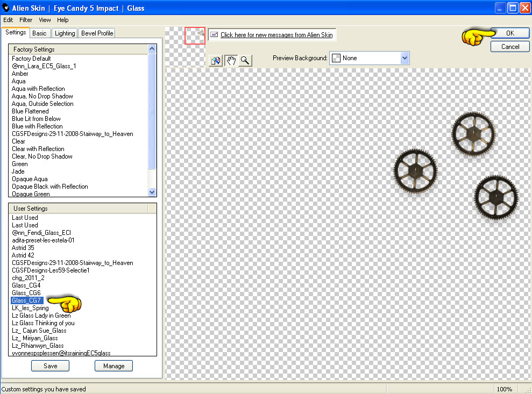Viewport: 532px width, 394px height.
Task: Choose the Opaque Aqua preset
Action: [x=30, y=179]
